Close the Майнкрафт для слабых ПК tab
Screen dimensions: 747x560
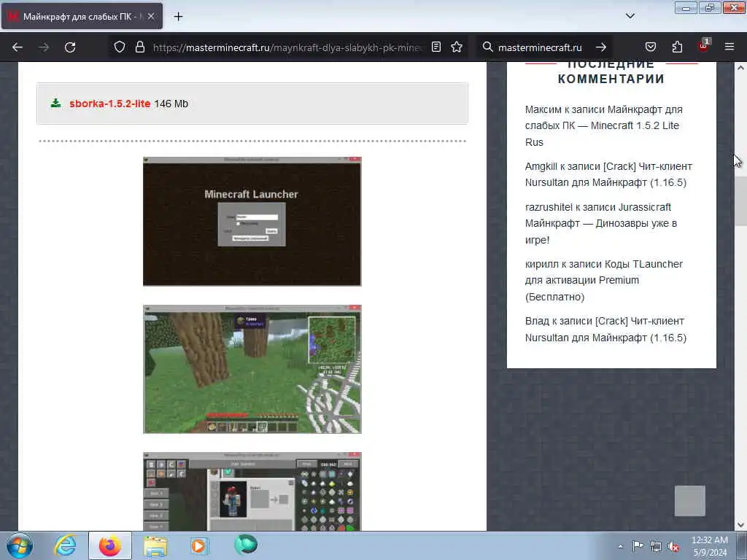151,17
